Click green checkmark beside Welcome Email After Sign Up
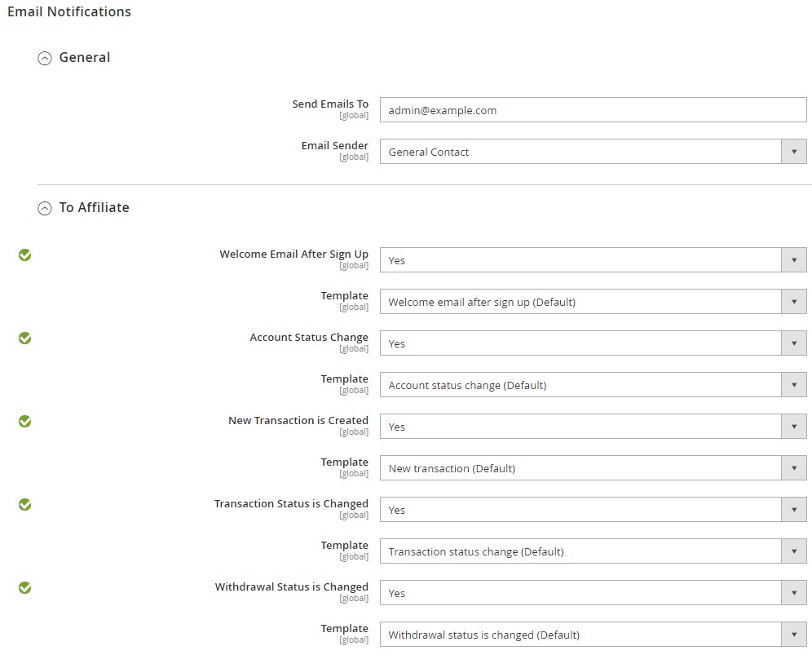 pyautogui.click(x=25, y=255)
